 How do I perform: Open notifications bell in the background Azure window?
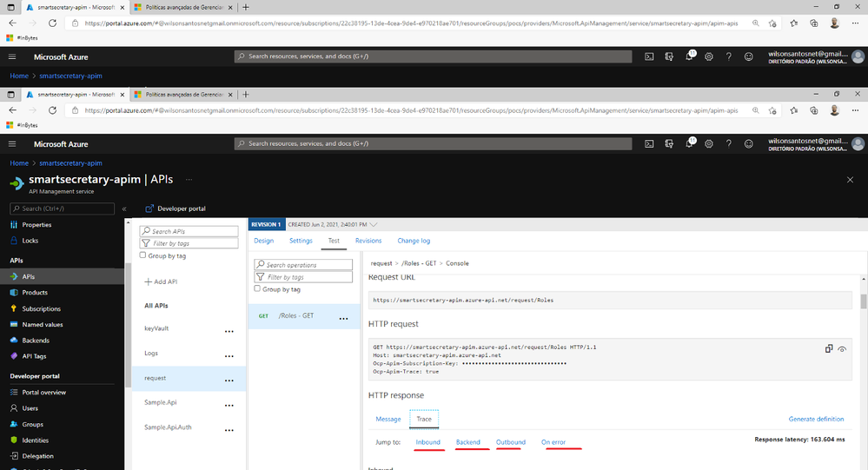click(x=689, y=56)
